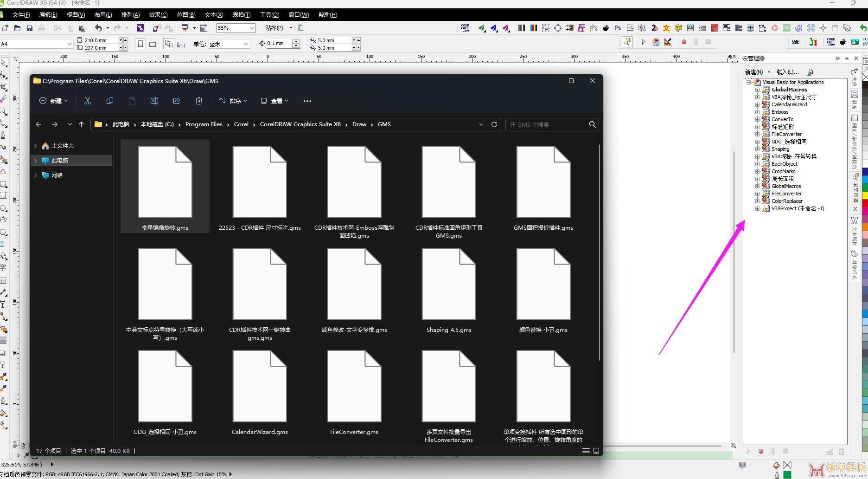Open the 帮助(H) menu
This screenshot has height=479, width=868.
(328, 15)
